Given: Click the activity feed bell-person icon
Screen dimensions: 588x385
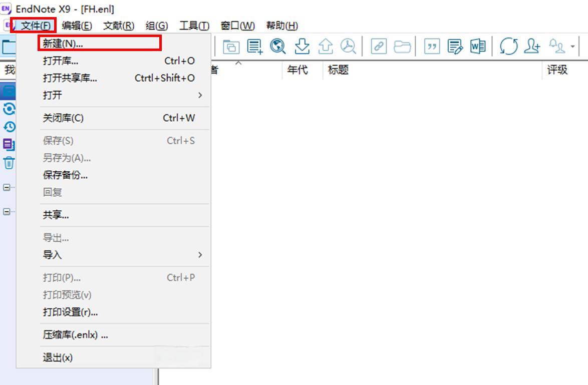Looking at the screenshot, I should tap(557, 47).
